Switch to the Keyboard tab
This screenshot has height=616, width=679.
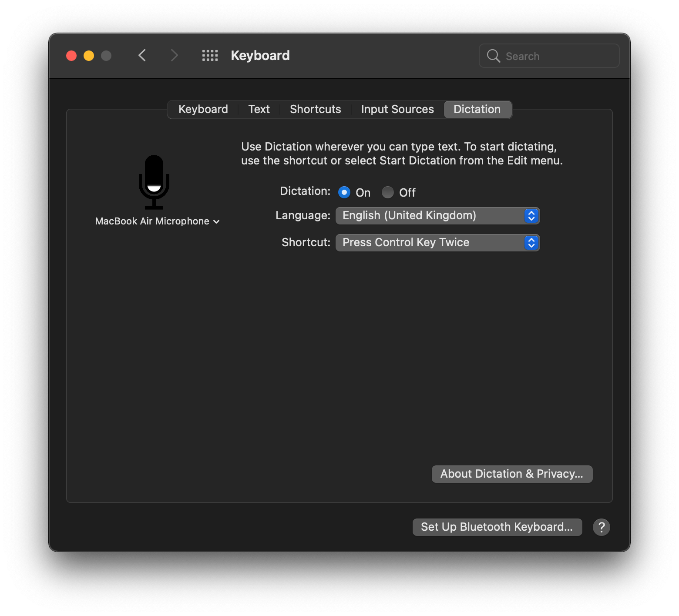click(x=203, y=109)
